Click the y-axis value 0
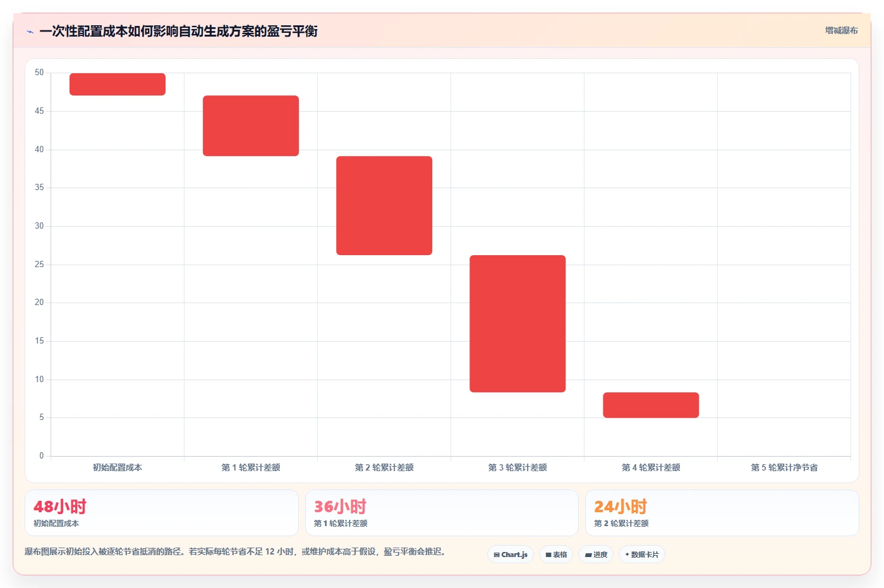This screenshot has width=884, height=588. click(42, 455)
